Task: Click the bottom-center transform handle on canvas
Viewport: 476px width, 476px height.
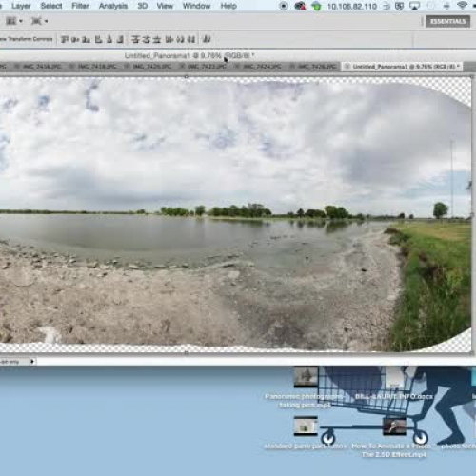Action: click(187, 352)
